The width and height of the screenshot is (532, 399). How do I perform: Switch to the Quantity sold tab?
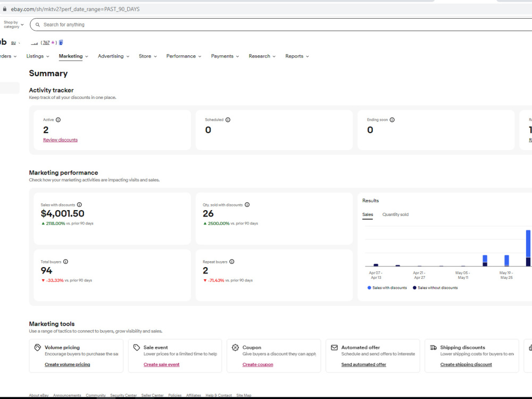pyautogui.click(x=395, y=214)
